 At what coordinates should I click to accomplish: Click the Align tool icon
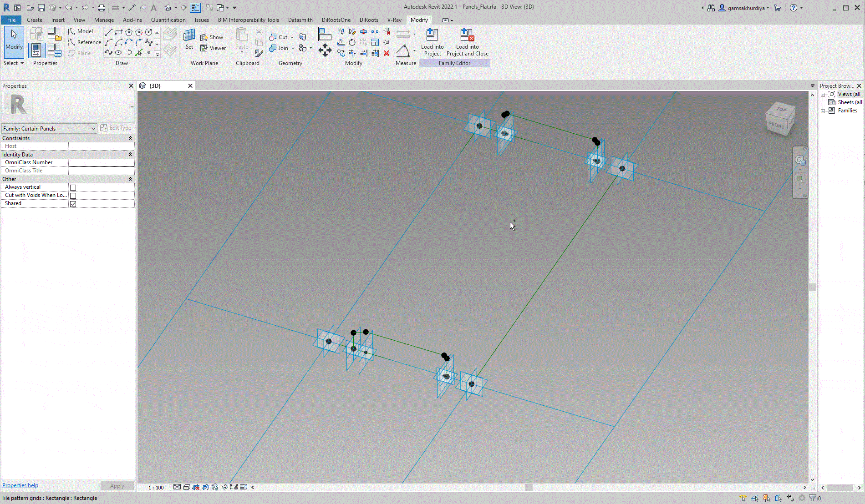tap(324, 34)
